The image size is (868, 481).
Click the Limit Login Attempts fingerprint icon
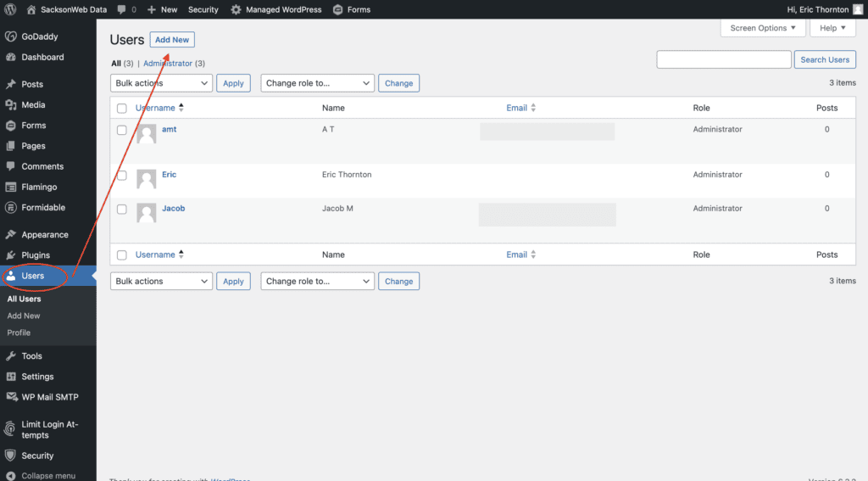coord(10,429)
